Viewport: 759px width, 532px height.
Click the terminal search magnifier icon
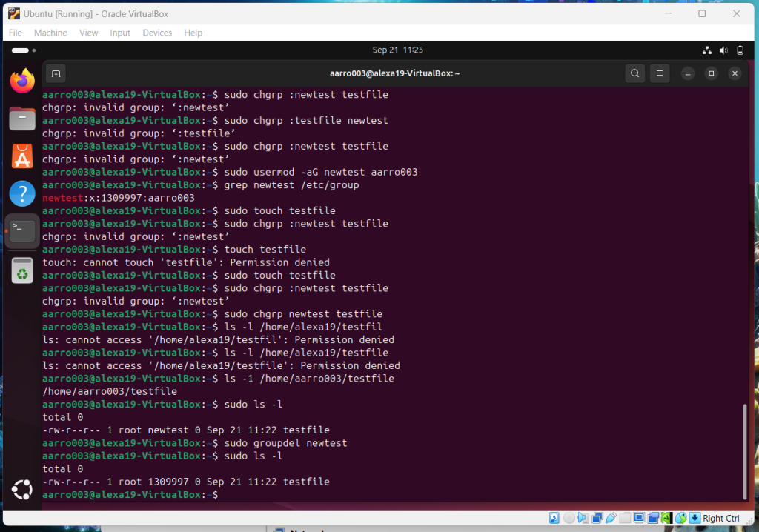pyautogui.click(x=634, y=73)
